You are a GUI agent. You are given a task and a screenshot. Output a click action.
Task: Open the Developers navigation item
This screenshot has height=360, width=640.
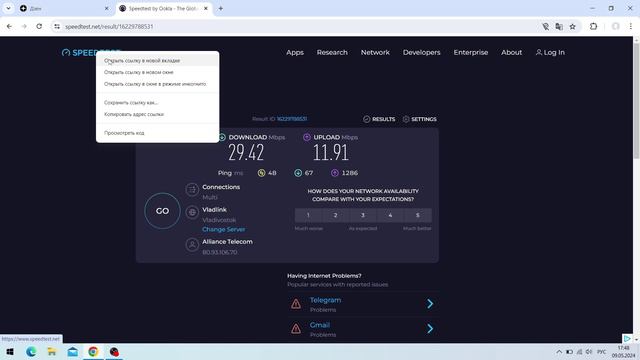coord(422,52)
